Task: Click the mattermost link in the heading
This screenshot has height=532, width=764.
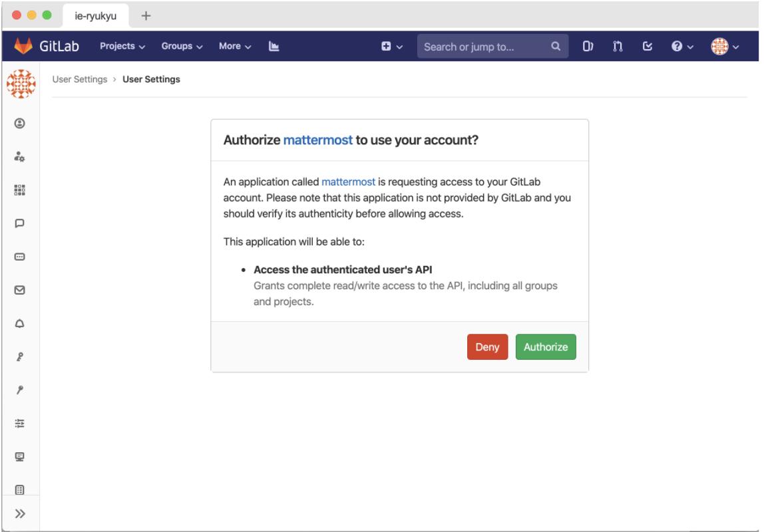Action: pos(318,140)
